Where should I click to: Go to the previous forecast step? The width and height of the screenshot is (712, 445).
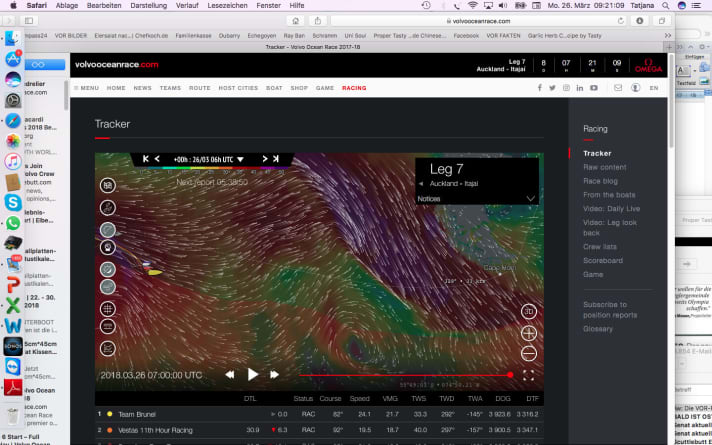157,159
